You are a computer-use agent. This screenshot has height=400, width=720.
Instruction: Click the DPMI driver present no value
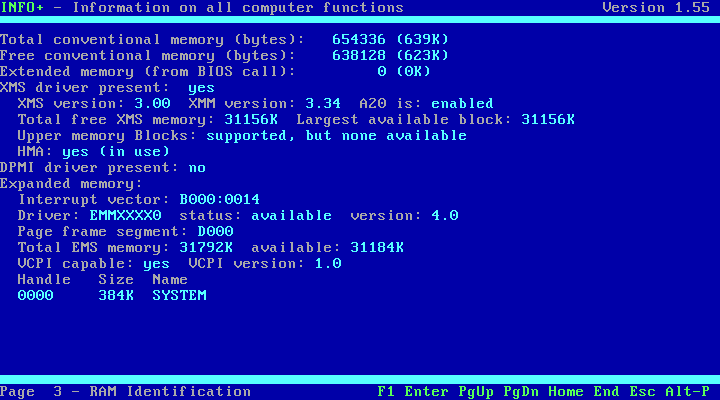197,168
